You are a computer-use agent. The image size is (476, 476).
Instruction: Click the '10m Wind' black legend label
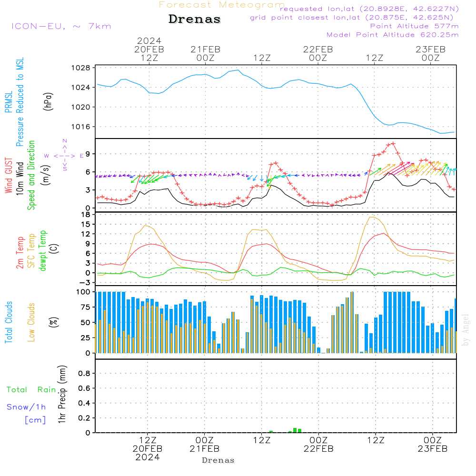click(x=20, y=178)
